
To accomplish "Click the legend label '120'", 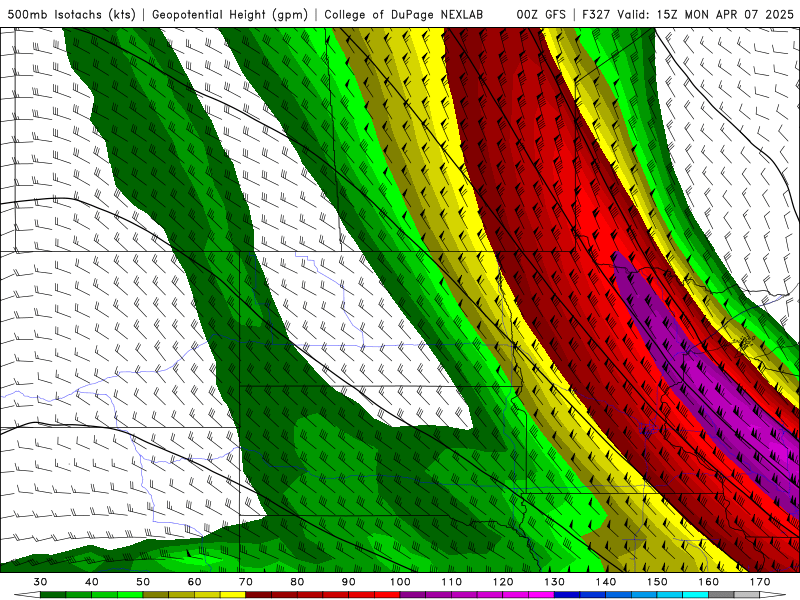I will coord(503,582).
